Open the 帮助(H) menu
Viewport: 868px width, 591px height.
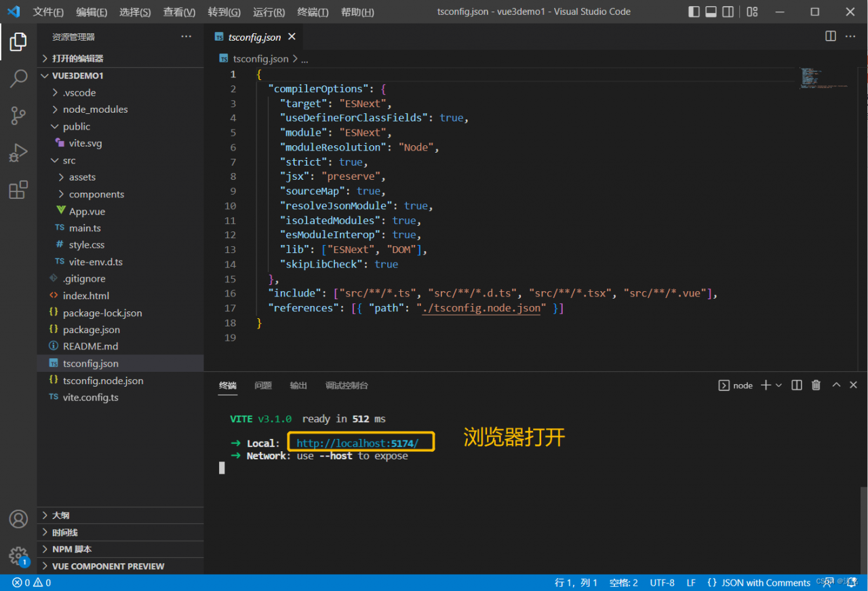coord(357,12)
